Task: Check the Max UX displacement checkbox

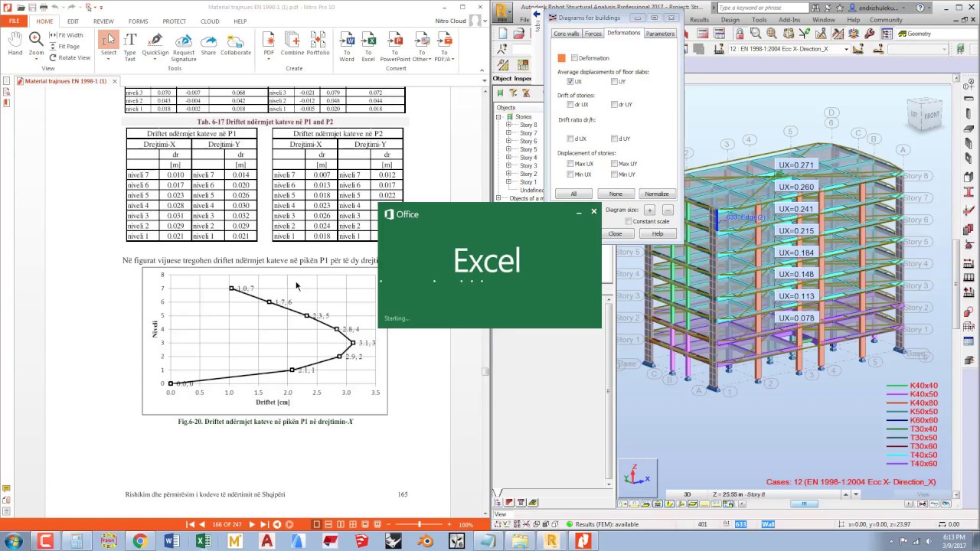Action: tap(570, 164)
